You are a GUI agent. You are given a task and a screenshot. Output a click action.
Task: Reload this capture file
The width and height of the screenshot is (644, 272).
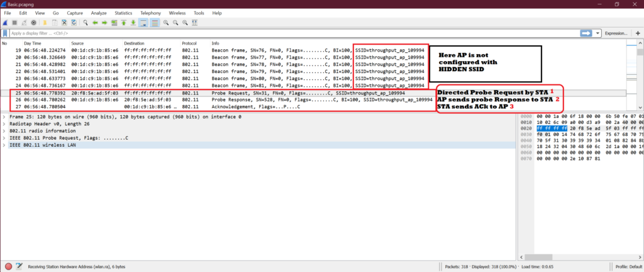[x=74, y=23]
